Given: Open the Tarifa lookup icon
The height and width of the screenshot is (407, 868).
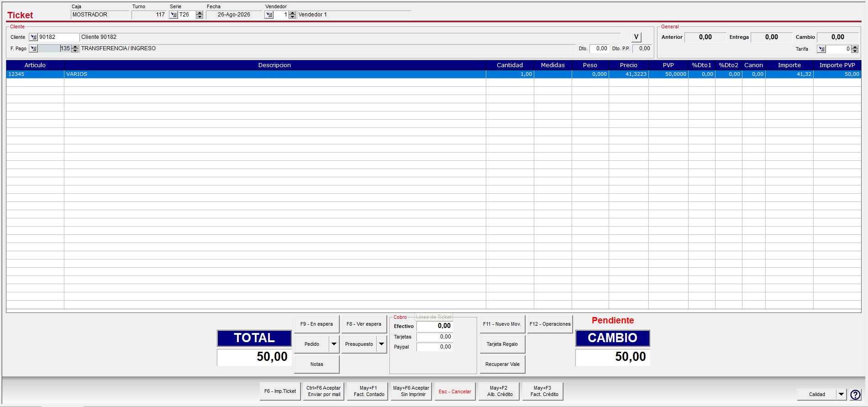Looking at the screenshot, I should 821,49.
